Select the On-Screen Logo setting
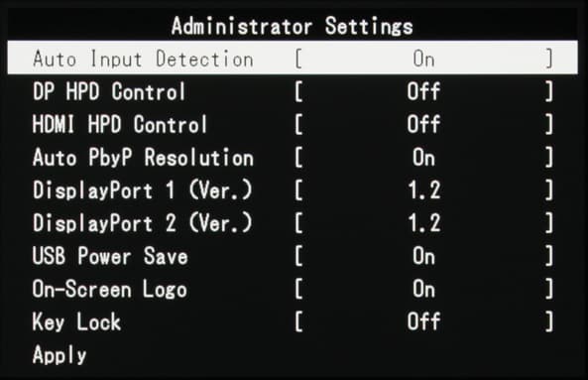 (x=109, y=290)
